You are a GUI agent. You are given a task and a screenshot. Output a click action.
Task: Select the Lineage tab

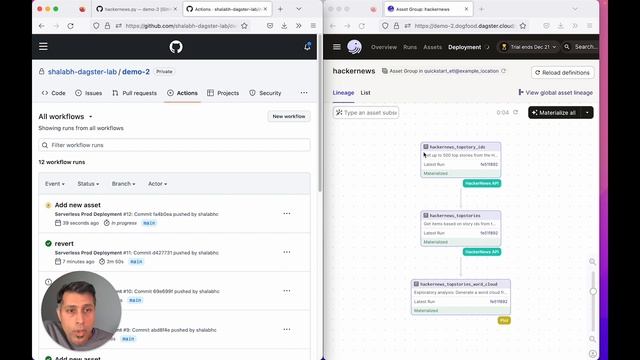(x=343, y=93)
